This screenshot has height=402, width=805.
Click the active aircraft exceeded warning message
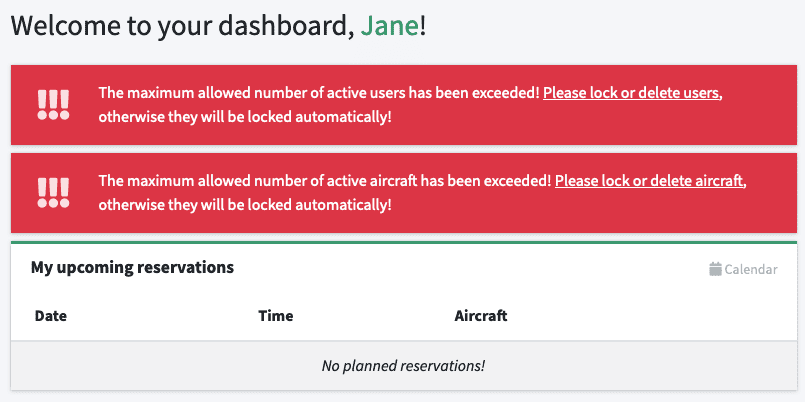pyautogui.click(x=422, y=193)
